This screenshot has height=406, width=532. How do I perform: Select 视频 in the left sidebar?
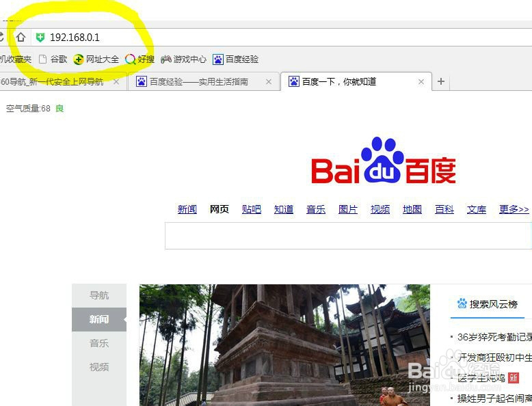(99, 367)
